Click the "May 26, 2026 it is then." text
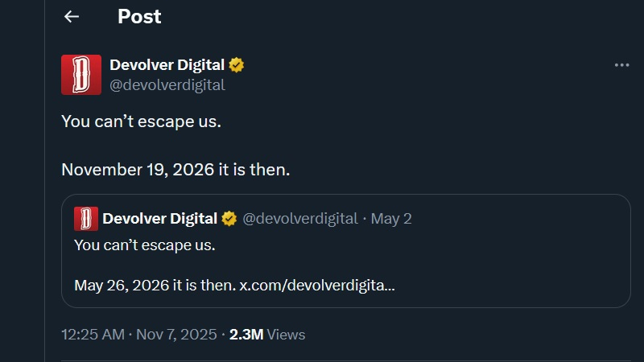This screenshot has width=644, height=362. click(x=155, y=285)
